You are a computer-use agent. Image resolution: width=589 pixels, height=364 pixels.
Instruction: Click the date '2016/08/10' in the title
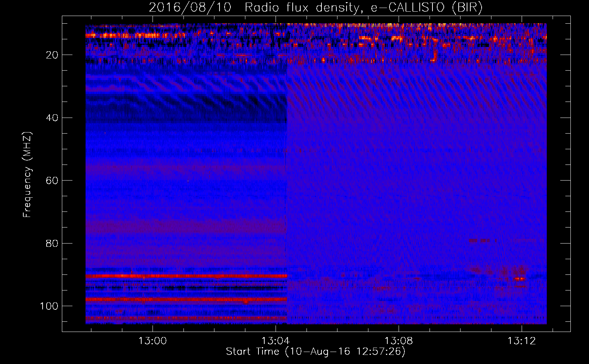[190, 8]
